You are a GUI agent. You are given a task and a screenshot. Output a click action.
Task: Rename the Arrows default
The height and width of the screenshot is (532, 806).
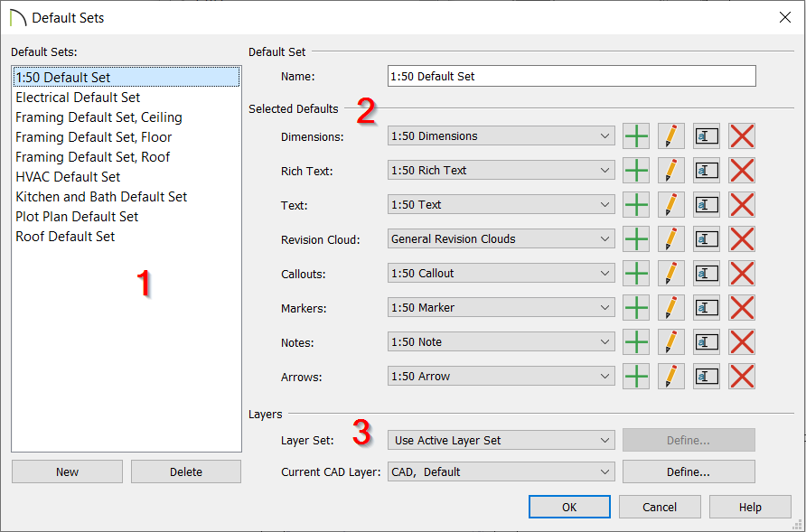tap(707, 377)
